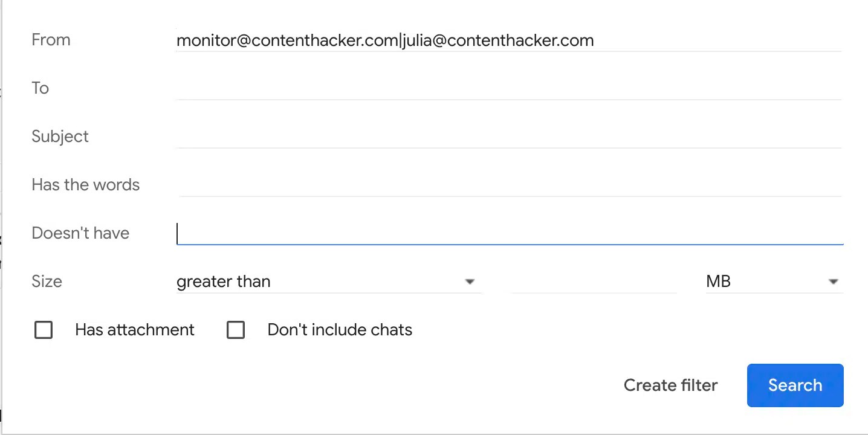The image size is (868, 435).
Task: Click the "Size" row label
Action: point(47,282)
